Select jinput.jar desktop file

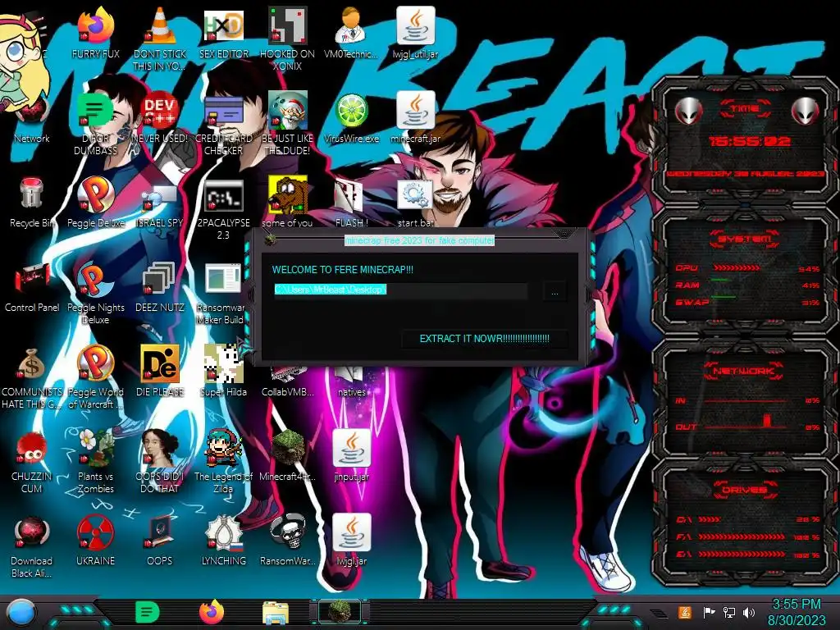[351, 449]
